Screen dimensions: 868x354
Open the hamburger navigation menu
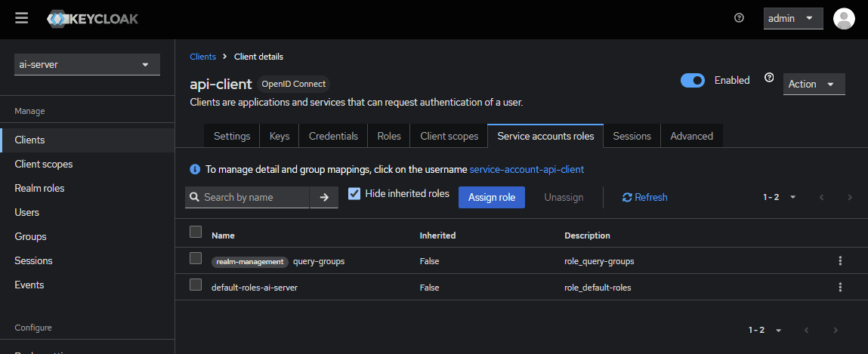coord(22,18)
